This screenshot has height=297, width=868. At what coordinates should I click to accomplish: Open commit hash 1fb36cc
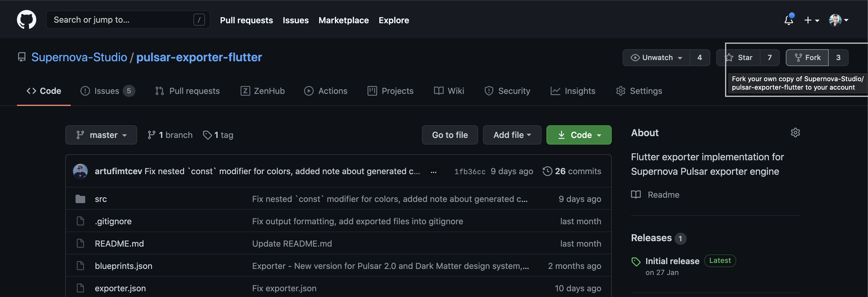pyautogui.click(x=470, y=171)
